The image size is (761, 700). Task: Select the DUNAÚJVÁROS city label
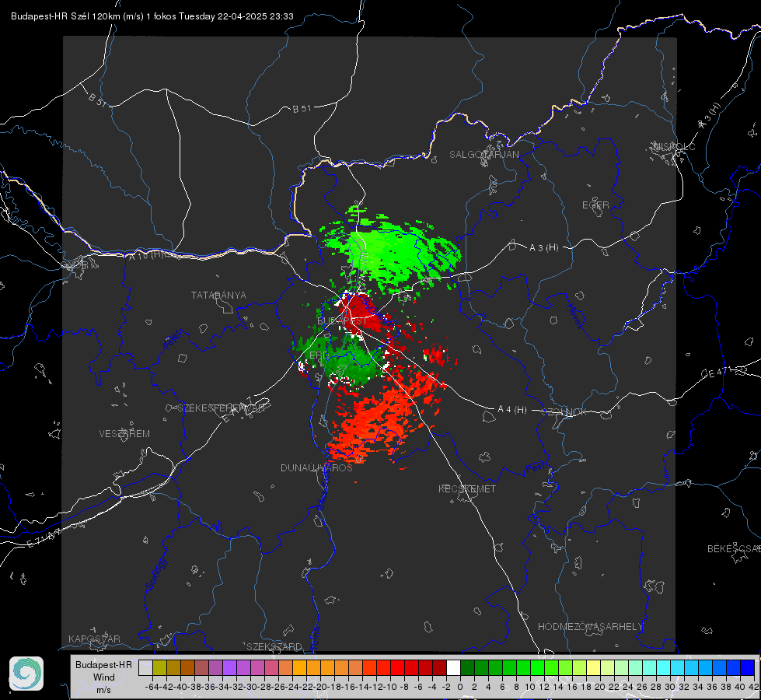click(316, 467)
